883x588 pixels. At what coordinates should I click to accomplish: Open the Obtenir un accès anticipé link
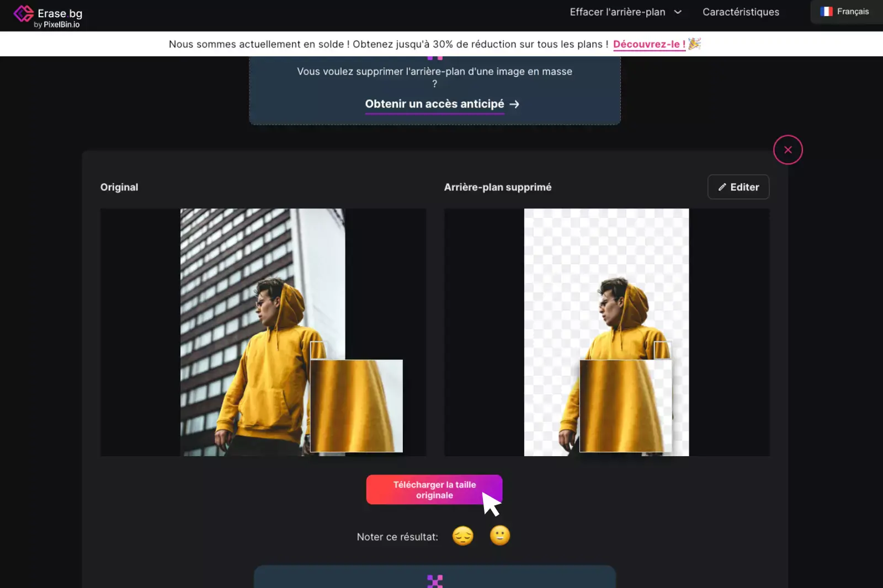point(434,104)
